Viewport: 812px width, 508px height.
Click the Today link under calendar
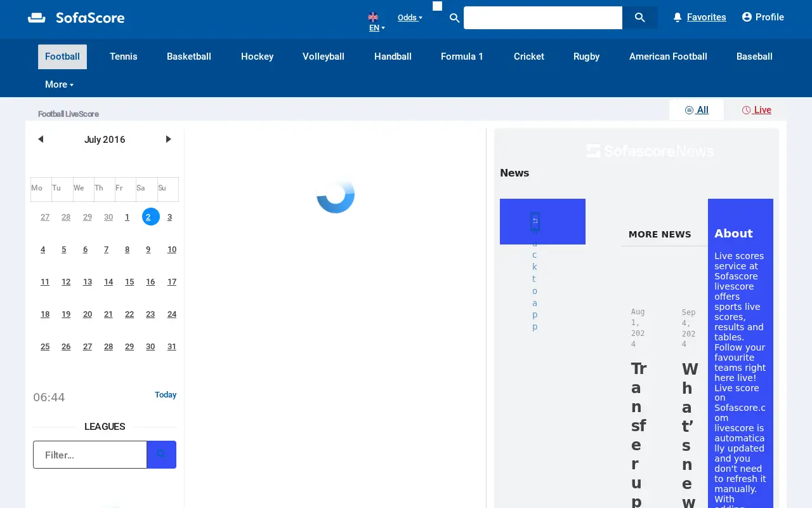point(166,395)
